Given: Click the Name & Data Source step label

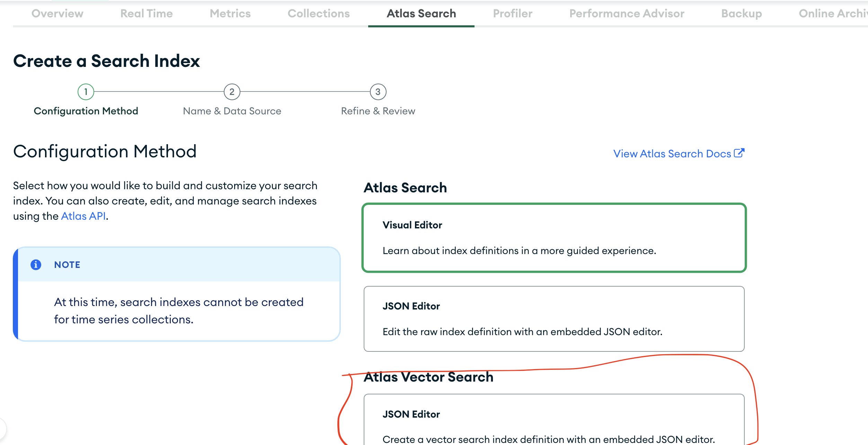Looking at the screenshot, I should pyautogui.click(x=232, y=111).
